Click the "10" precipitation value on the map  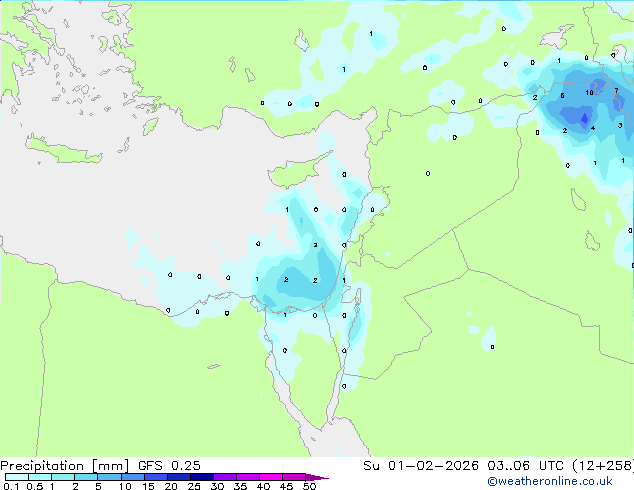coord(590,93)
